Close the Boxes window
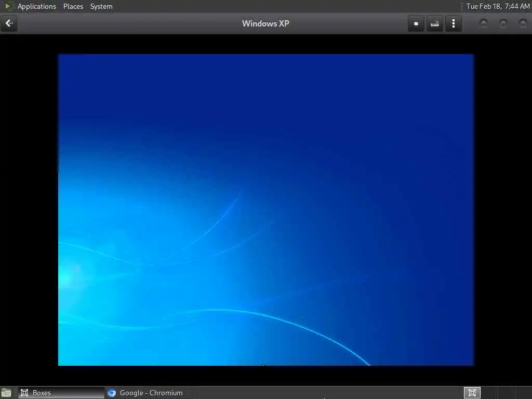The image size is (532, 399). point(523,23)
